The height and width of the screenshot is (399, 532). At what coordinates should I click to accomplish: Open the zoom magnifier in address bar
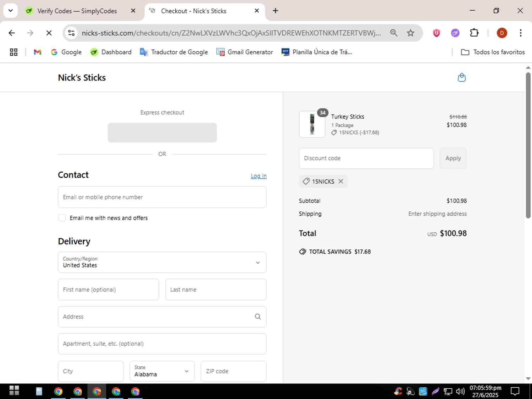click(x=394, y=33)
